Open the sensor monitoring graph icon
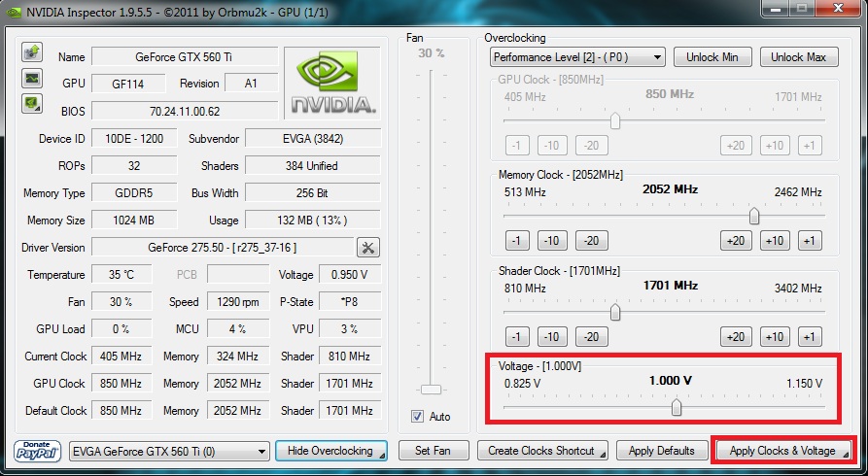 point(32,78)
